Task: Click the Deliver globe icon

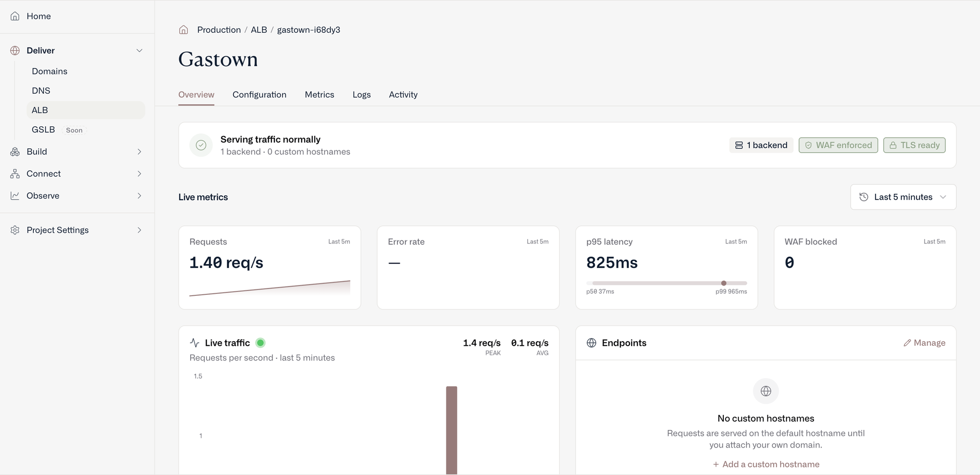Action: coord(15,50)
